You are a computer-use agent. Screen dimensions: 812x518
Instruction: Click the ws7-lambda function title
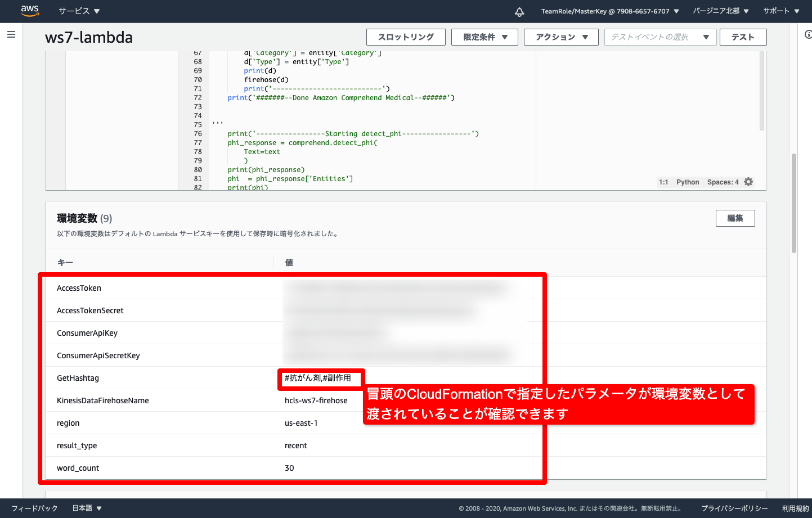tap(89, 37)
